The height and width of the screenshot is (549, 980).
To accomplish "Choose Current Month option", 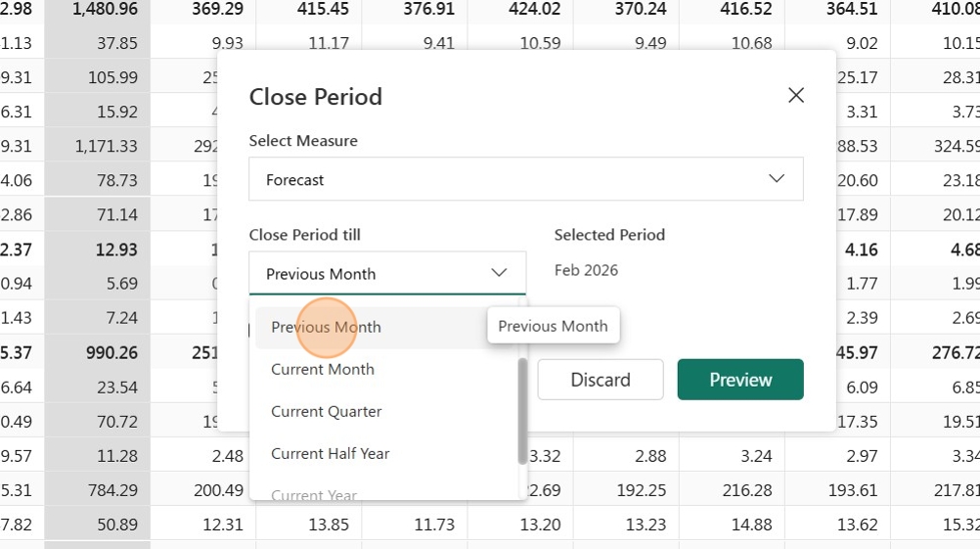I will (x=323, y=370).
